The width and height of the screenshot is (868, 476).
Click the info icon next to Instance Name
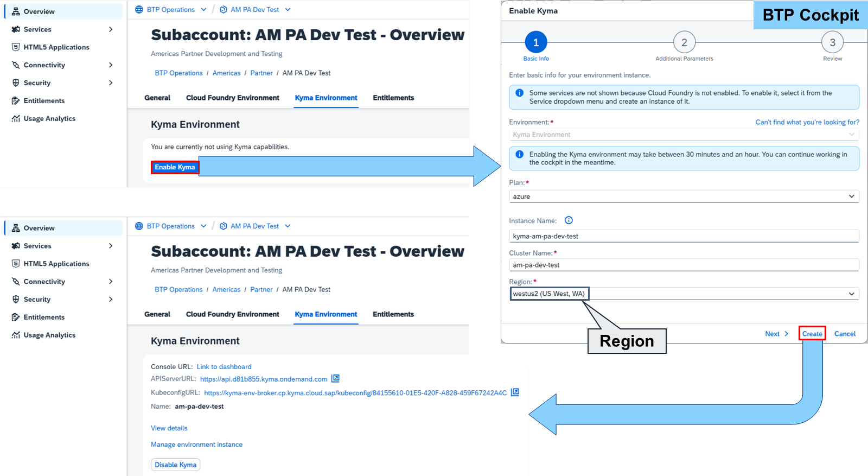(x=569, y=220)
